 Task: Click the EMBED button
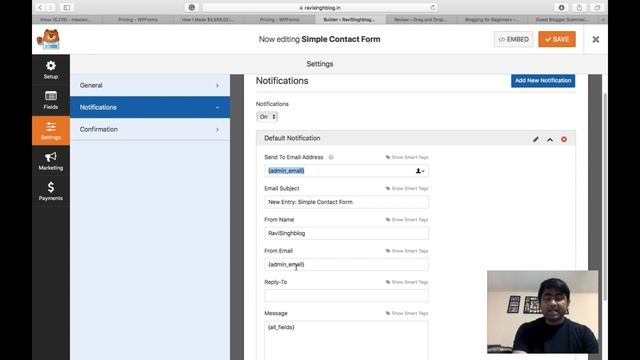click(x=513, y=39)
